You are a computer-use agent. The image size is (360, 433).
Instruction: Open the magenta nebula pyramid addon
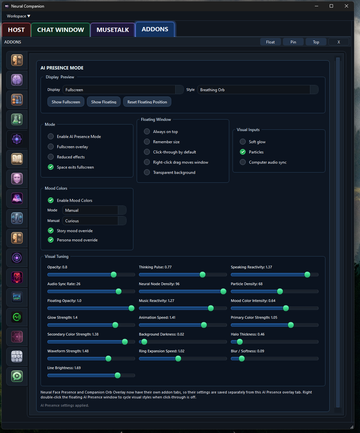[x=17, y=198]
